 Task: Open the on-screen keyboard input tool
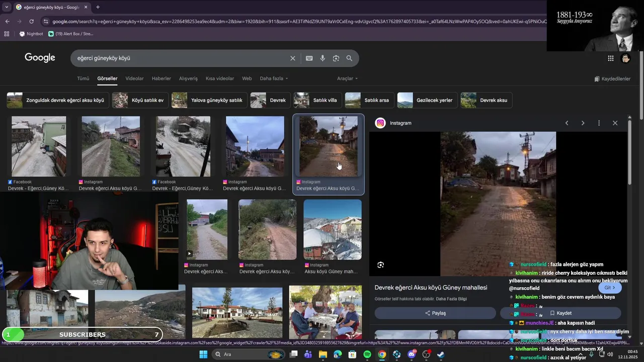point(309,58)
